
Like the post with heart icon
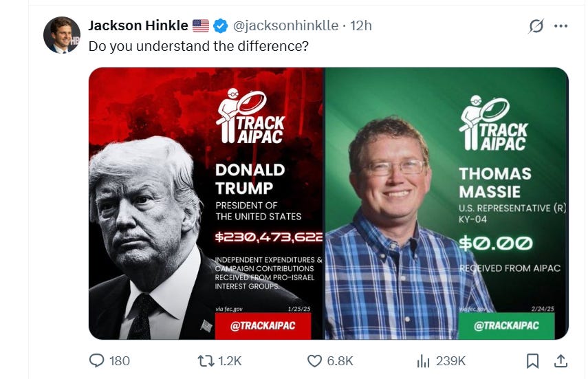coord(314,361)
